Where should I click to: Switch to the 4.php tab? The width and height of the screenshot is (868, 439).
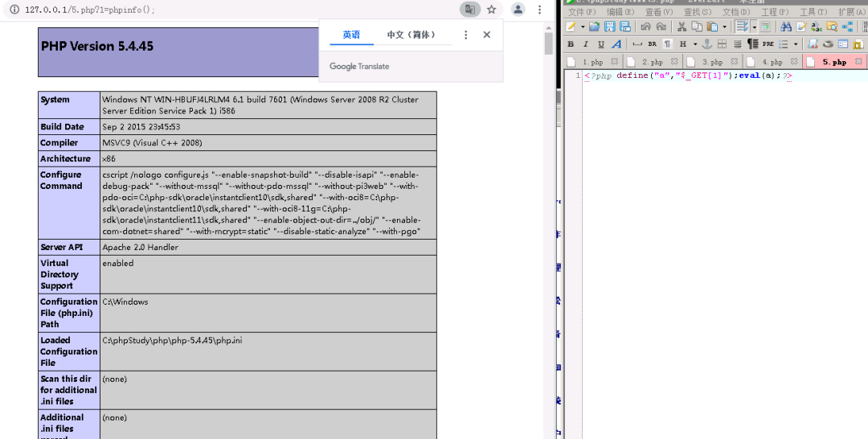[x=772, y=62]
